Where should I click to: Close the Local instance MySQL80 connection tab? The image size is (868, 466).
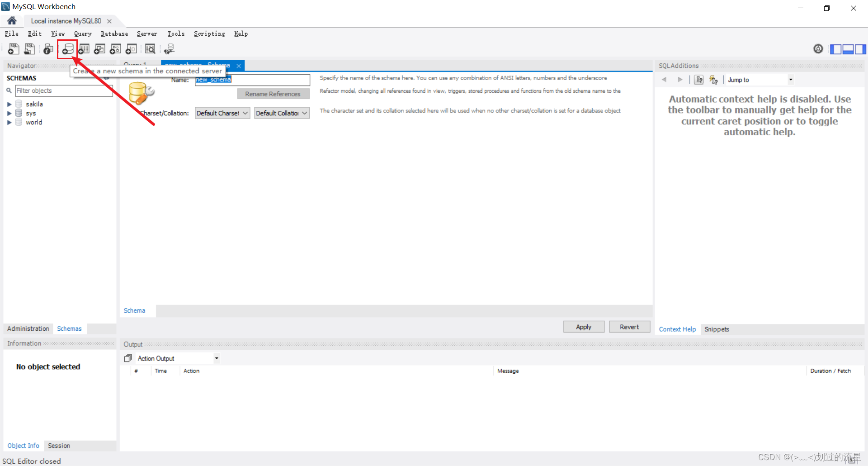pos(109,21)
